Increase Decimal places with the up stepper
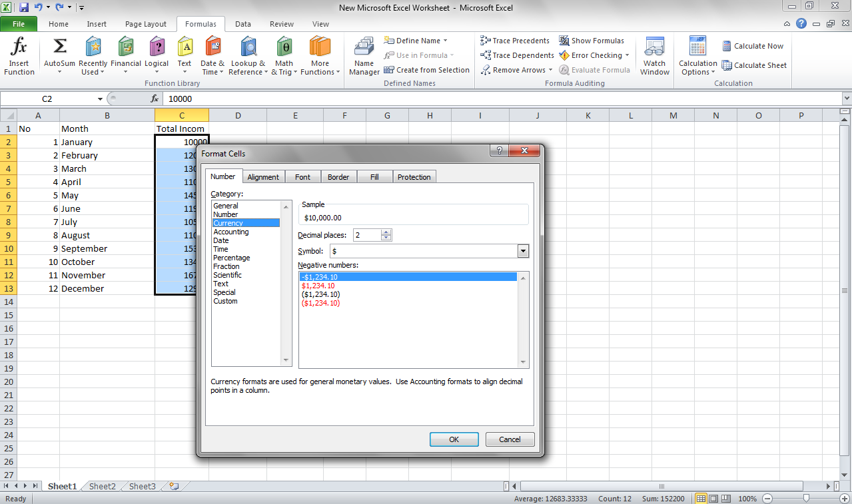Screen dimensions: 852x504 (x=386, y=232)
